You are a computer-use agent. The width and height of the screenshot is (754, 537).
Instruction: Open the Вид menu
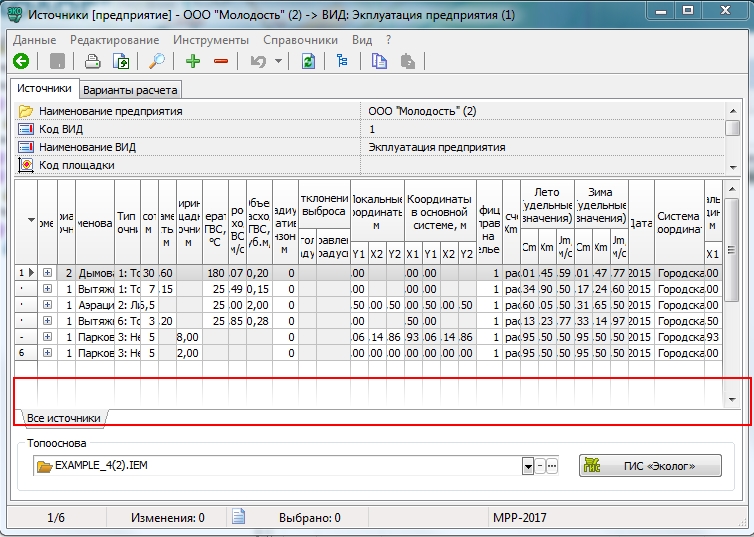[362, 40]
